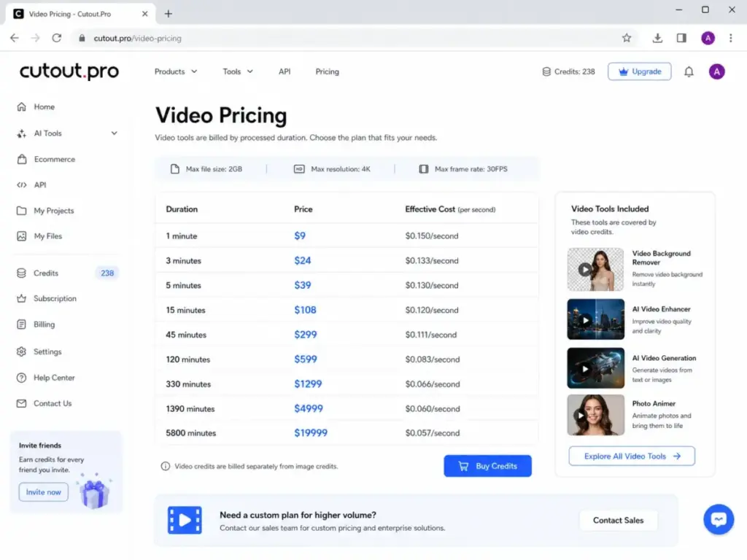
Task: Select the $1299 price for 330 minutes
Action: pyautogui.click(x=308, y=384)
